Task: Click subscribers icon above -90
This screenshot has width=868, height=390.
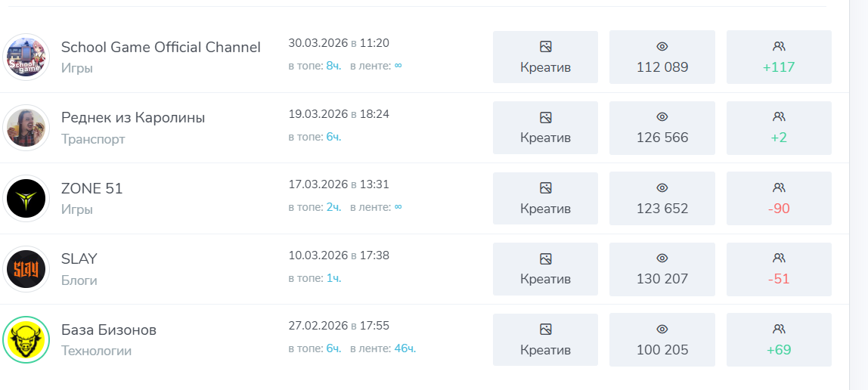Action: coord(779,188)
